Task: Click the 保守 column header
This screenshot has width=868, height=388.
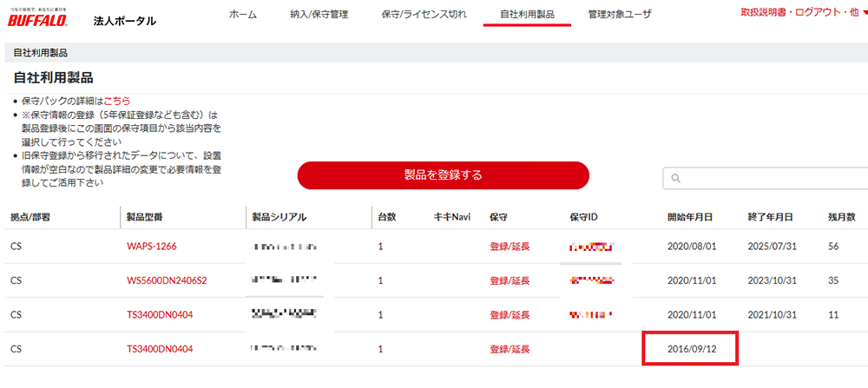Action: coord(499,217)
